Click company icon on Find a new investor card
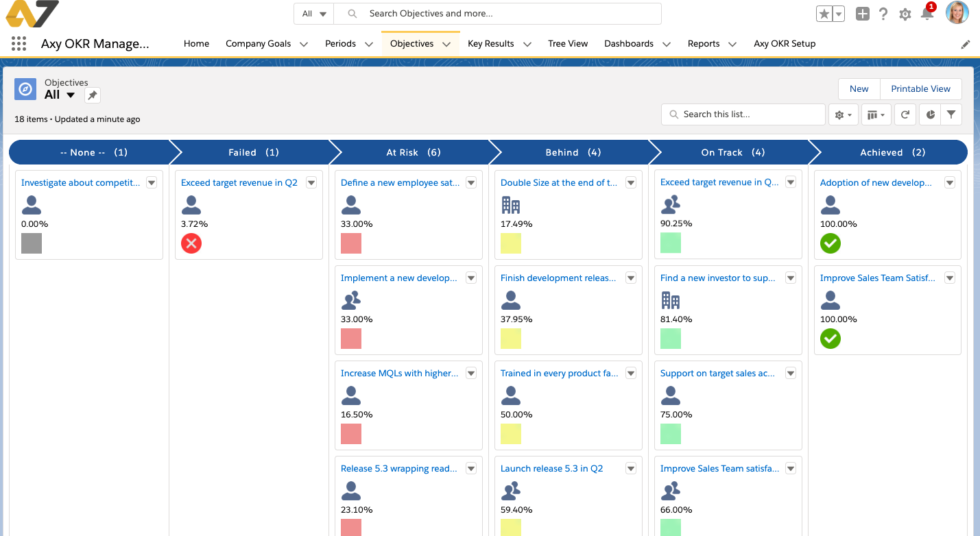This screenshot has height=536, width=980. tap(671, 300)
